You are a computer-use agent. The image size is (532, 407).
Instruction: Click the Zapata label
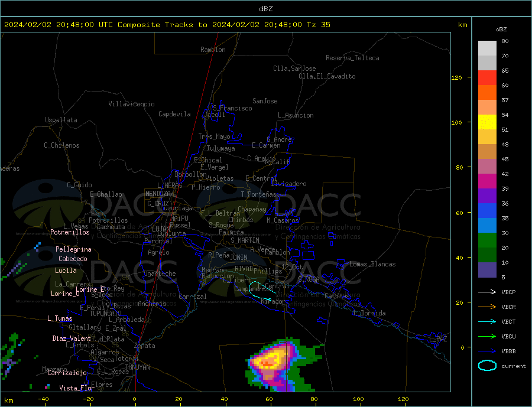pos(145,346)
